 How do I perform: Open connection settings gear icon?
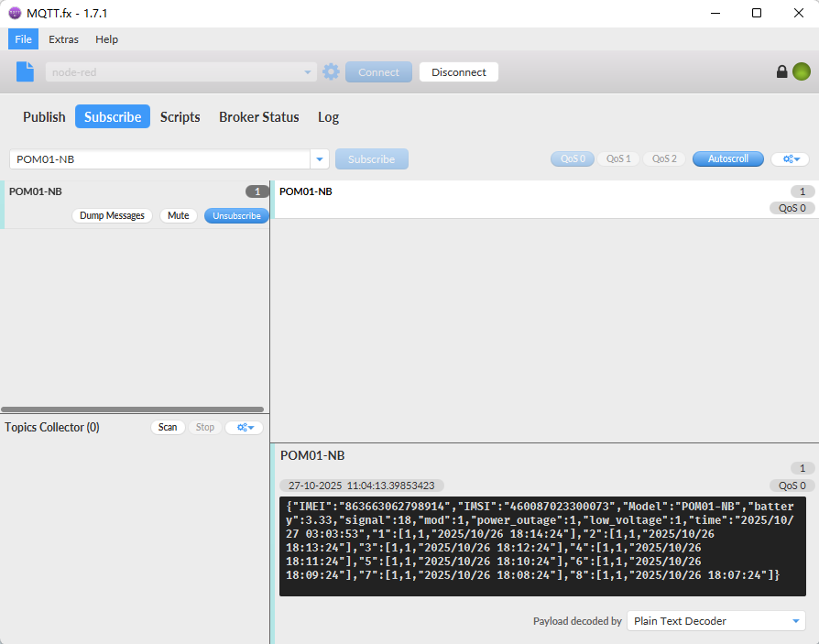pos(331,71)
